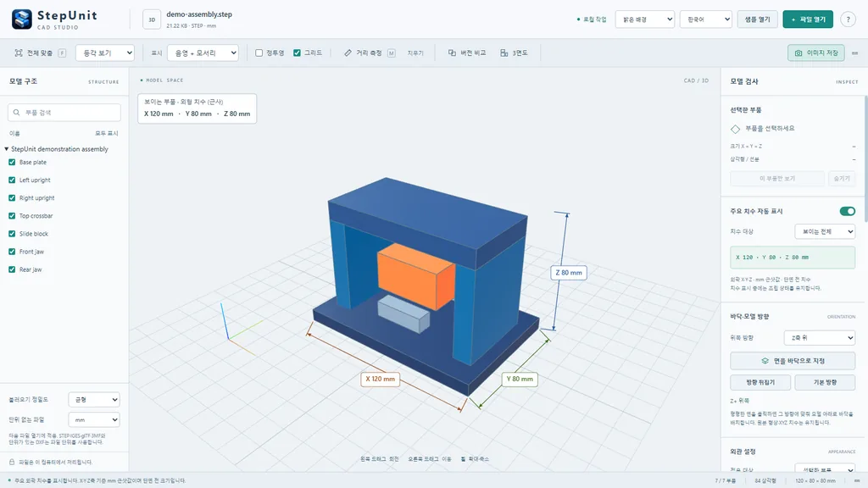The height and width of the screenshot is (488, 868).
Task: Click the Z 80 mm dimension callout
Action: (569, 273)
